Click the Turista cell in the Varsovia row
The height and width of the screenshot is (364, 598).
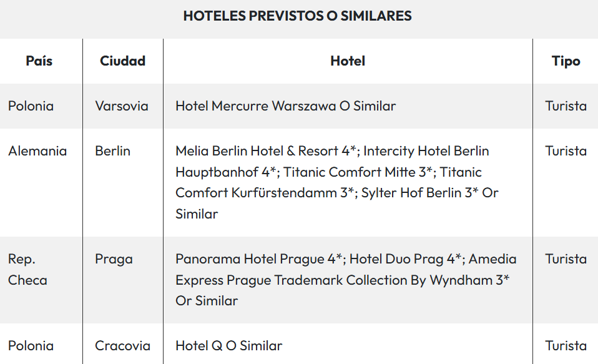pos(566,106)
